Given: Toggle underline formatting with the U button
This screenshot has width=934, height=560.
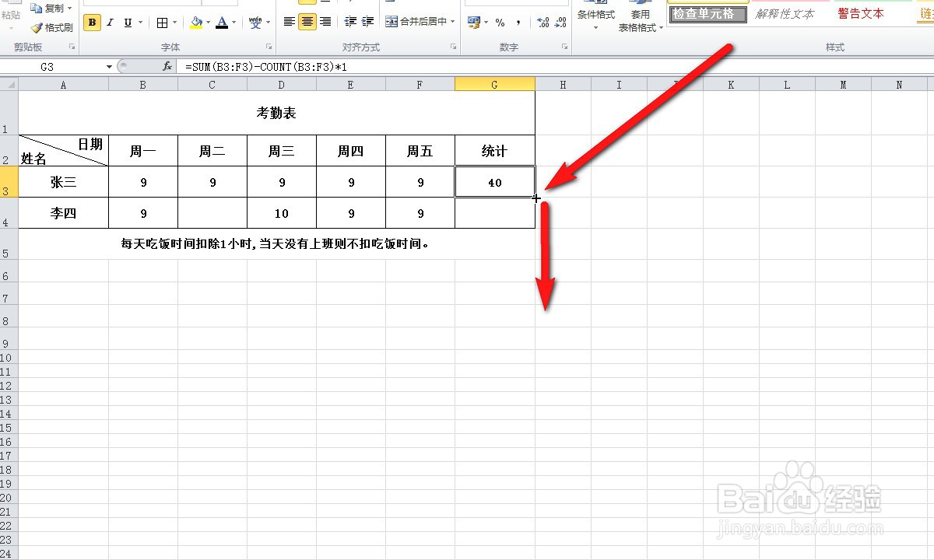Looking at the screenshot, I should (127, 23).
